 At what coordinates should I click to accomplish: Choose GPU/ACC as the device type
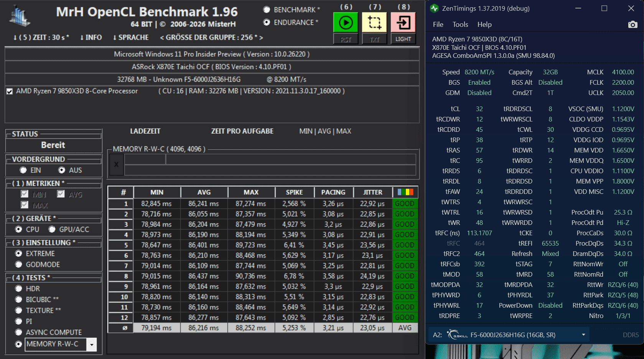point(52,229)
